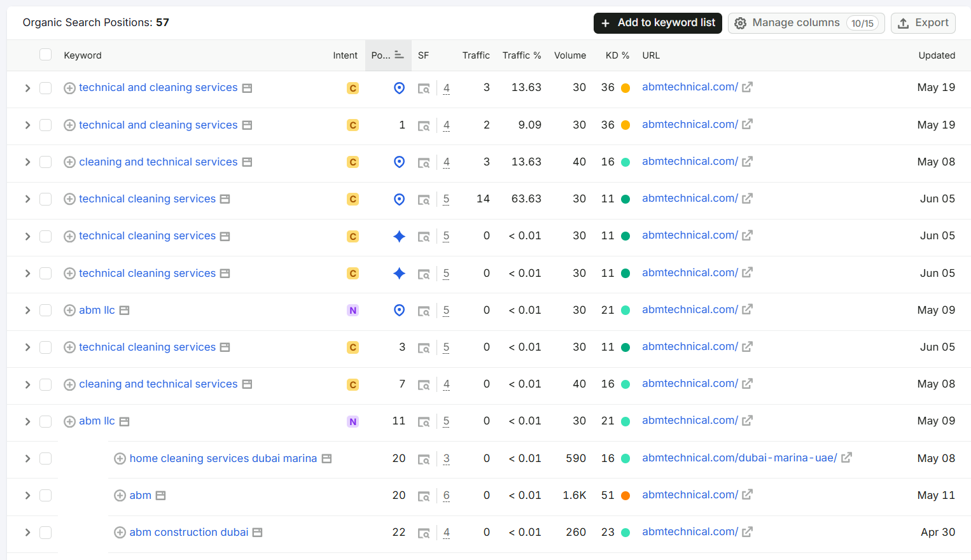Viewport: 971px width, 560px height.
Task: Open the Manage columns button
Action: click(x=806, y=23)
